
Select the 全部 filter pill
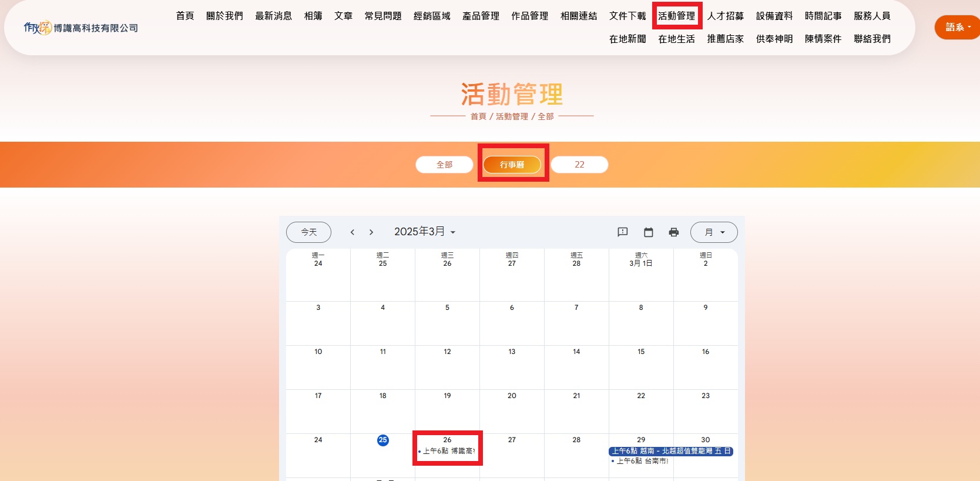click(444, 165)
